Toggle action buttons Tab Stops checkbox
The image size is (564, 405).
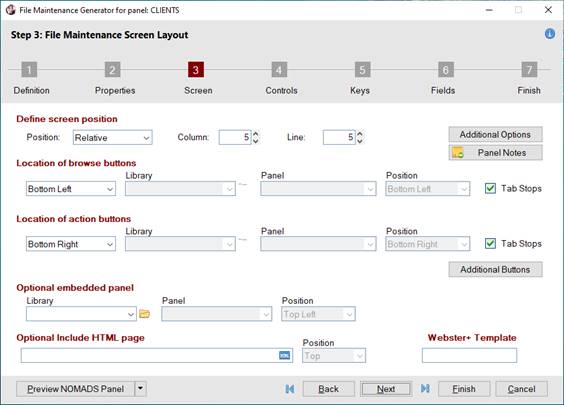point(490,244)
